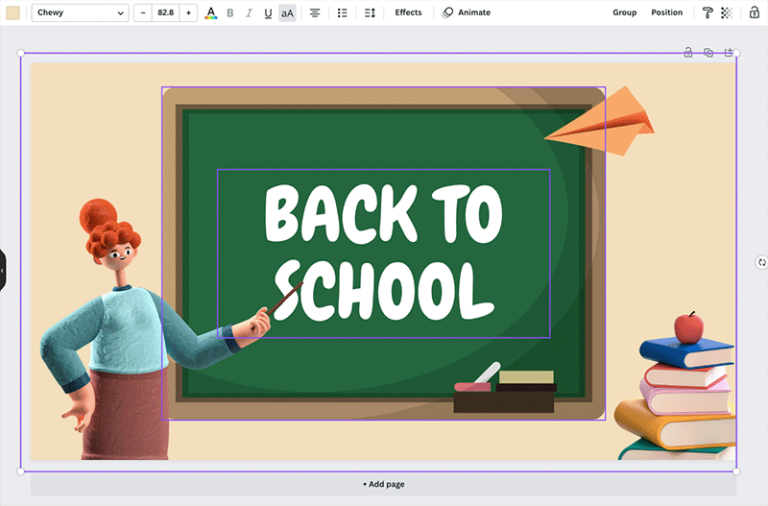Open the Effects panel
The image size is (768, 506).
click(408, 13)
